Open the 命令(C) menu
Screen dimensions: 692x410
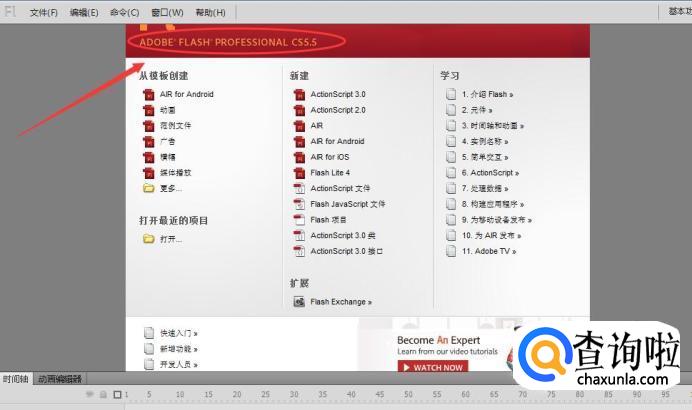(124, 12)
